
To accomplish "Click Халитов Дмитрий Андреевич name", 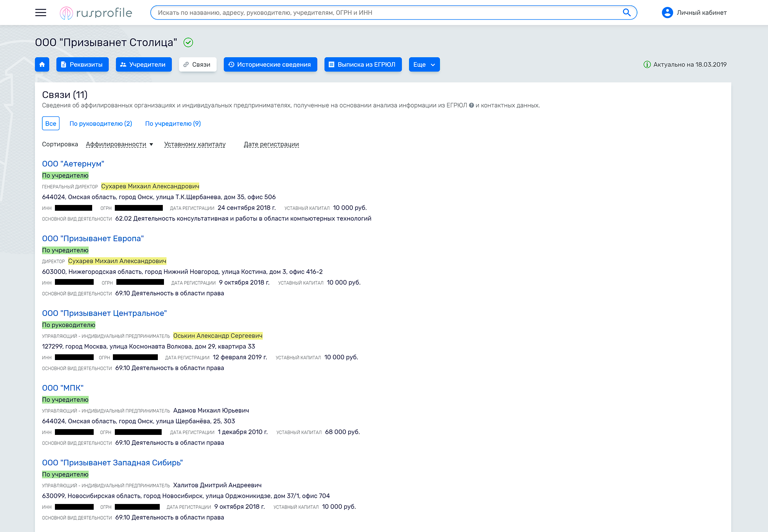I will click(217, 485).
